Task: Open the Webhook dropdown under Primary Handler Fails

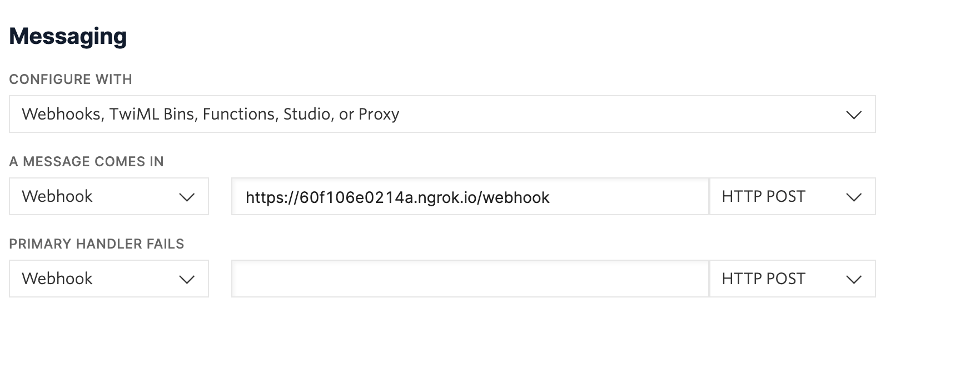Action: coord(108,279)
